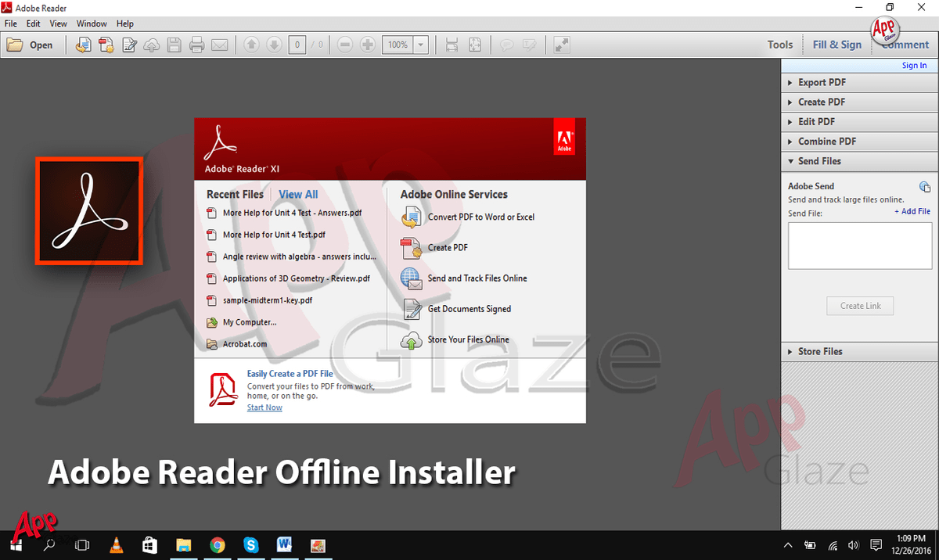Click the zoom out minus icon

[x=345, y=45]
